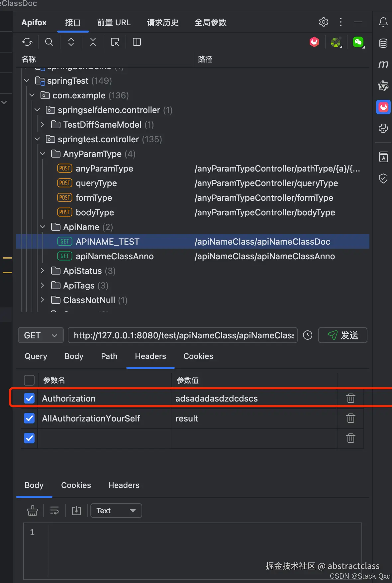Delete the Authorization header row
Image resolution: width=392 pixels, height=583 pixels.
[351, 398]
